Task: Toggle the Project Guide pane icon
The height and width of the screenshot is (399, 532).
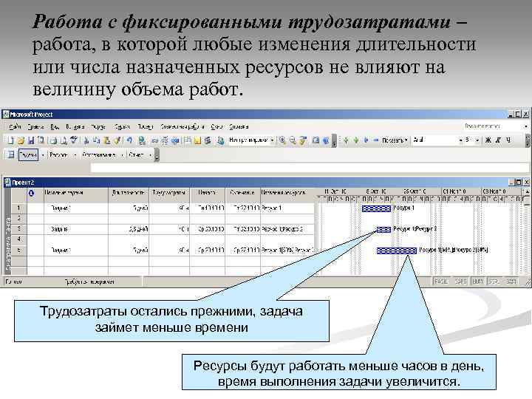Action: tap(11, 155)
